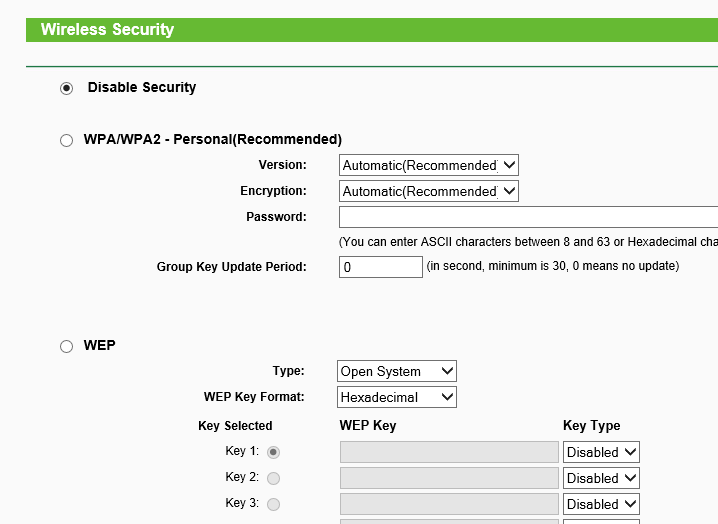Select Key 2 radio button
The width and height of the screenshot is (718, 524).
[273, 479]
